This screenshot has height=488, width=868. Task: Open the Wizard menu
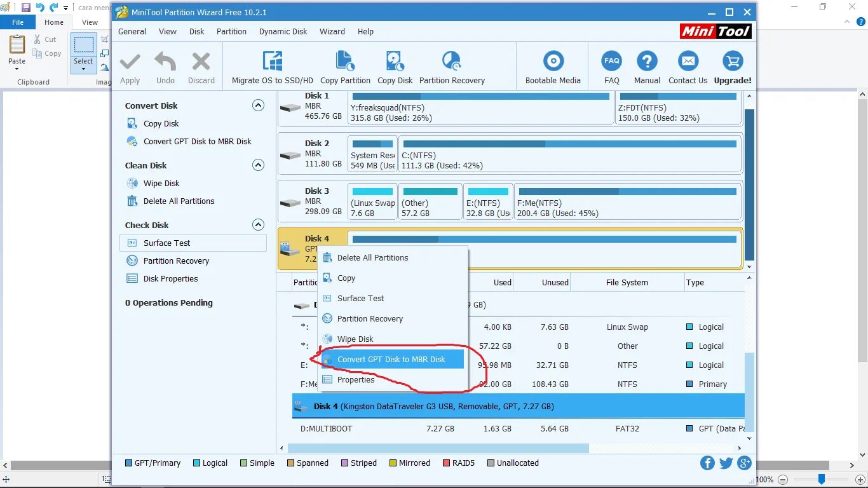point(332,32)
